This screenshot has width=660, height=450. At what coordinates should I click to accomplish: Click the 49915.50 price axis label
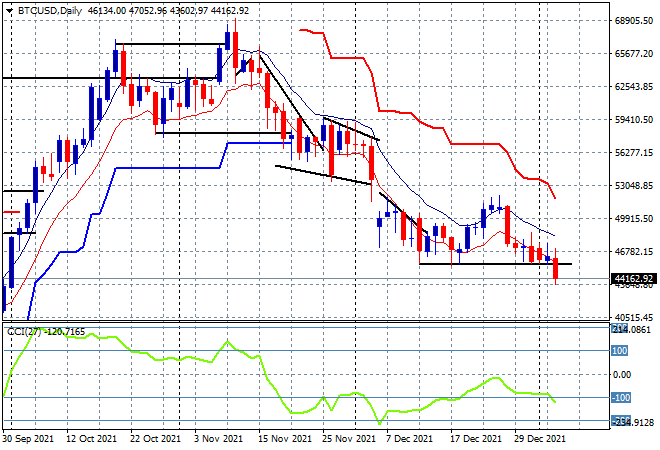632,219
